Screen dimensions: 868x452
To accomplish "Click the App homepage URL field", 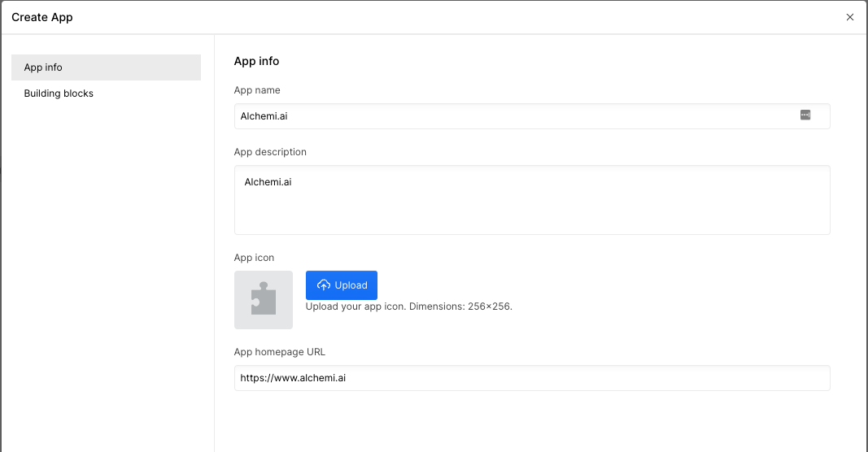I will click(x=532, y=378).
